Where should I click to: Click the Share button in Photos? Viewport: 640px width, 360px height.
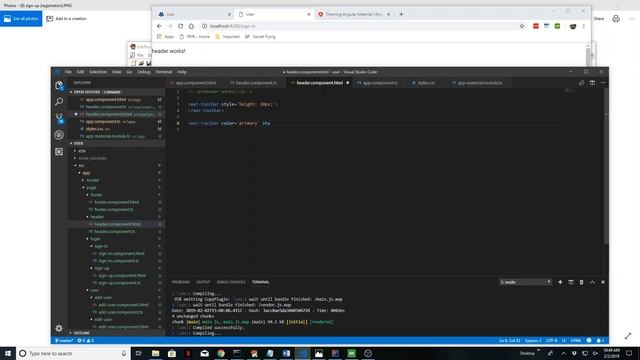tap(599, 19)
